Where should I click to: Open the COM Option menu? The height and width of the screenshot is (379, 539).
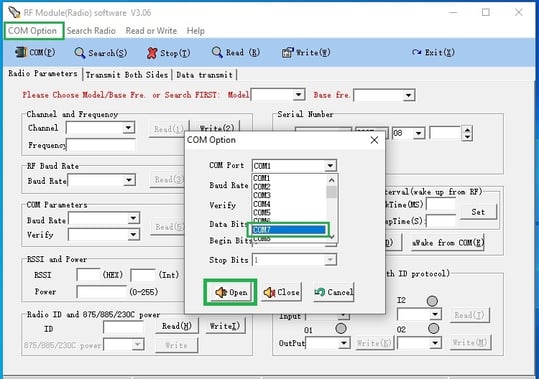tap(32, 31)
